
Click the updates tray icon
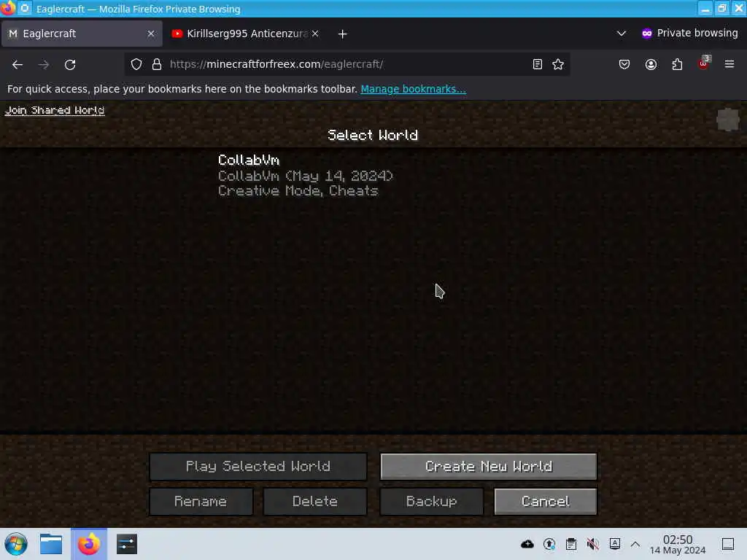coord(549,544)
